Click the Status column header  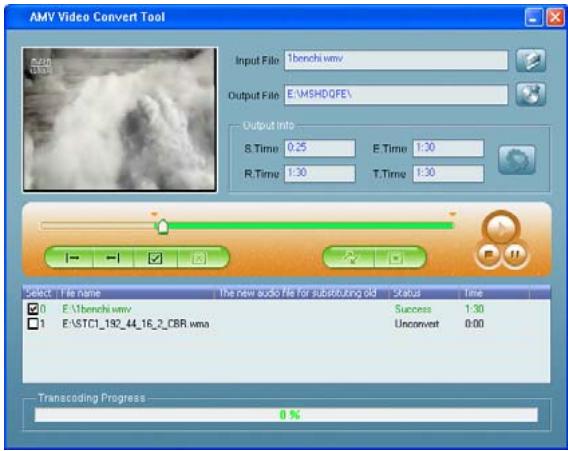coord(424,293)
